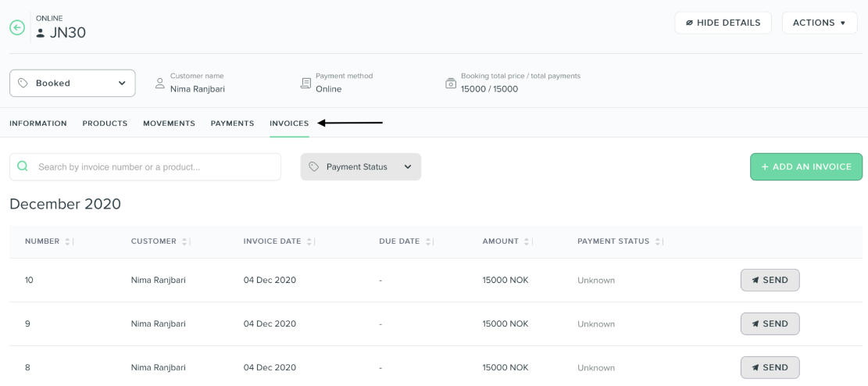Click the Online payment method value
This screenshot has height=386, width=868.
329,88
